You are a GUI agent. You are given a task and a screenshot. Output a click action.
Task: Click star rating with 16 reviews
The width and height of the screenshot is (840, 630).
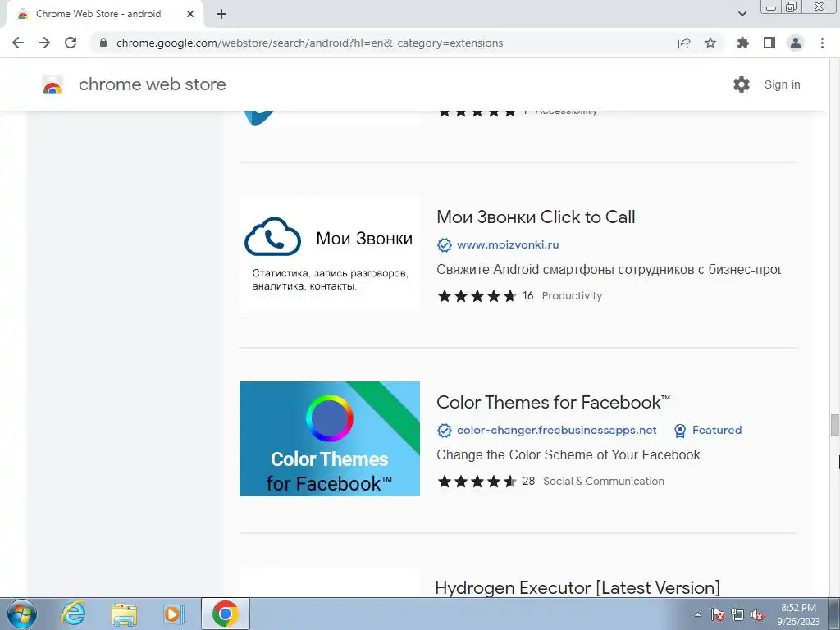[477, 295]
